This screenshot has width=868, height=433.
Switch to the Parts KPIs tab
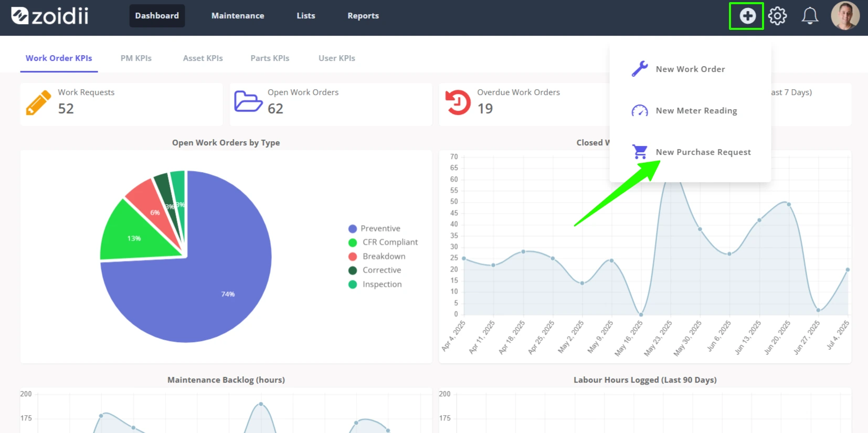[x=270, y=58]
